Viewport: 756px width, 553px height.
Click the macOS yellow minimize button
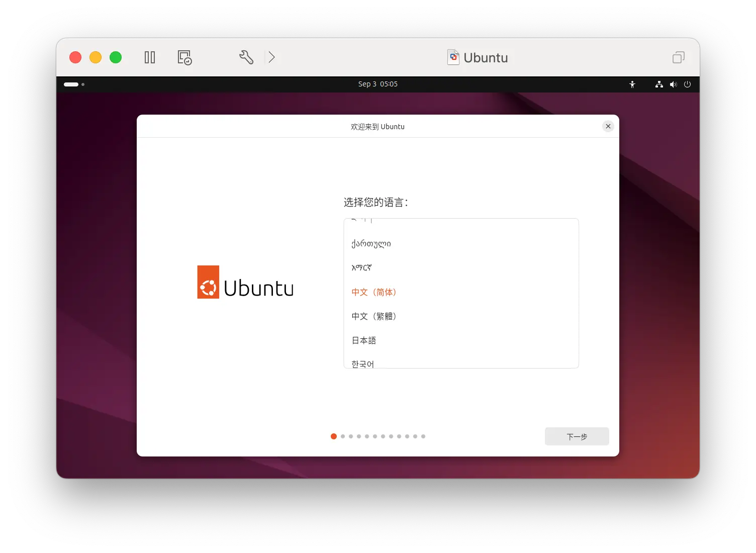click(x=96, y=57)
